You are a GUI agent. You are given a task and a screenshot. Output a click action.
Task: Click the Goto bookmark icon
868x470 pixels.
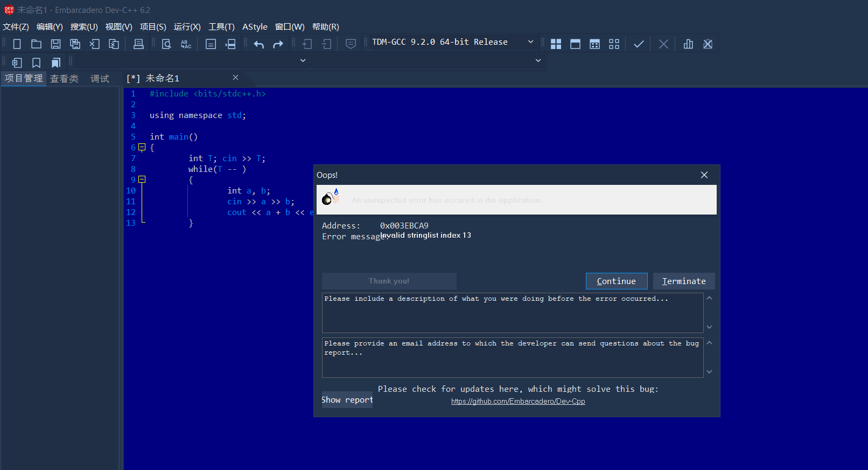(x=55, y=63)
